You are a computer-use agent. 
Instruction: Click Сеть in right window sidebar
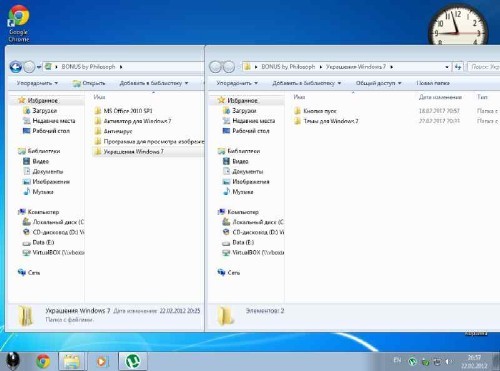(229, 272)
